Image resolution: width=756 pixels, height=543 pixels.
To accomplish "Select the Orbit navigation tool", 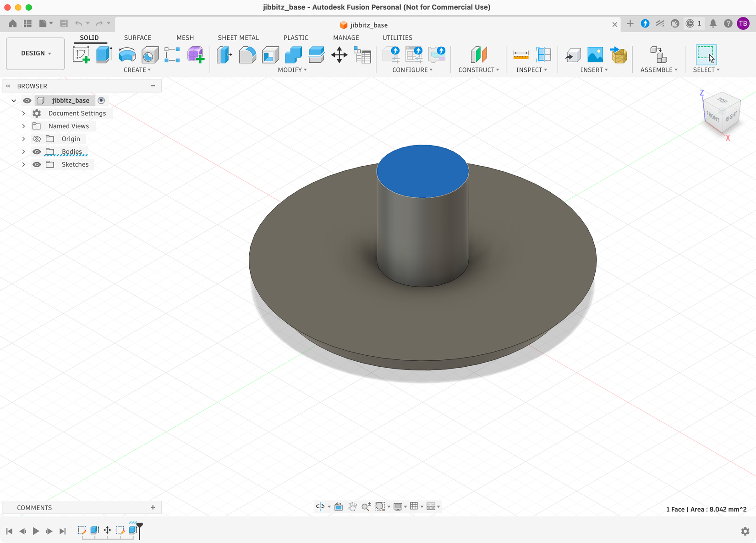I will [x=320, y=506].
